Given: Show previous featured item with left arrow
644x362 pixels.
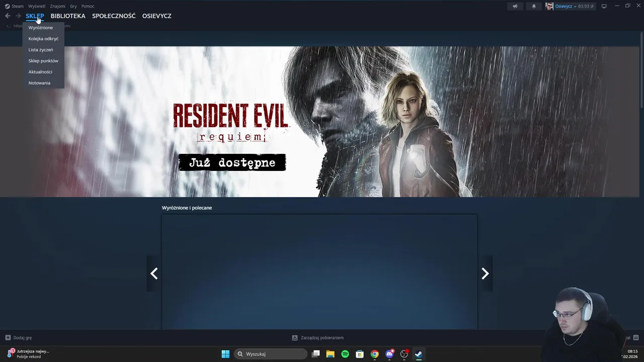Looking at the screenshot, I should coord(154,274).
